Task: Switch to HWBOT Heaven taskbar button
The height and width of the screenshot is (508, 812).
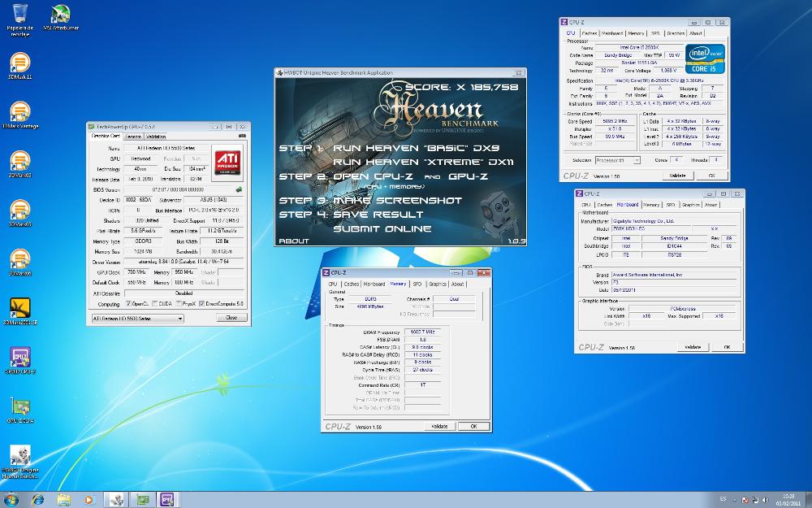Action: 116,500
